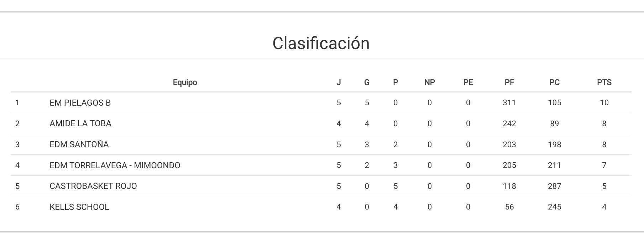
Task: Click the KELLS SCHOOL team name
Action: tap(79, 207)
